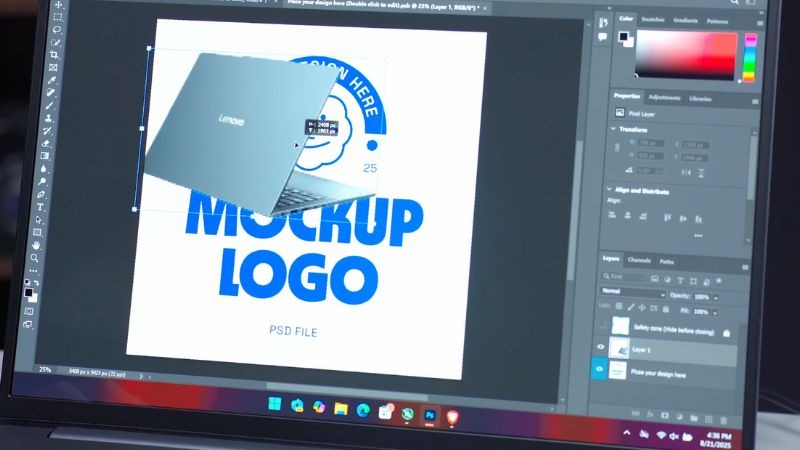The width and height of the screenshot is (800, 450).
Task: Open Photoshop from the Windows taskbar
Action: 430,413
